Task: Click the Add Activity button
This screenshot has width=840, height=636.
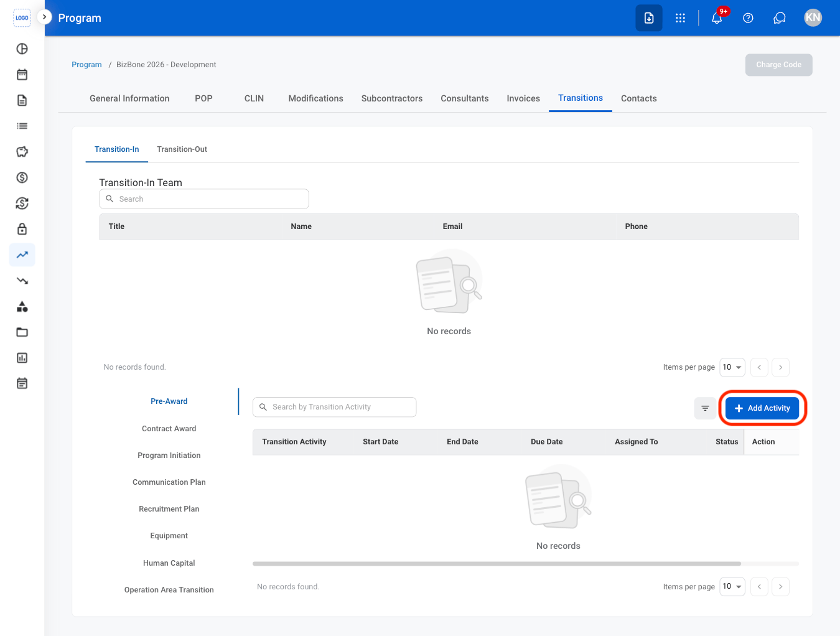Action: pos(762,408)
